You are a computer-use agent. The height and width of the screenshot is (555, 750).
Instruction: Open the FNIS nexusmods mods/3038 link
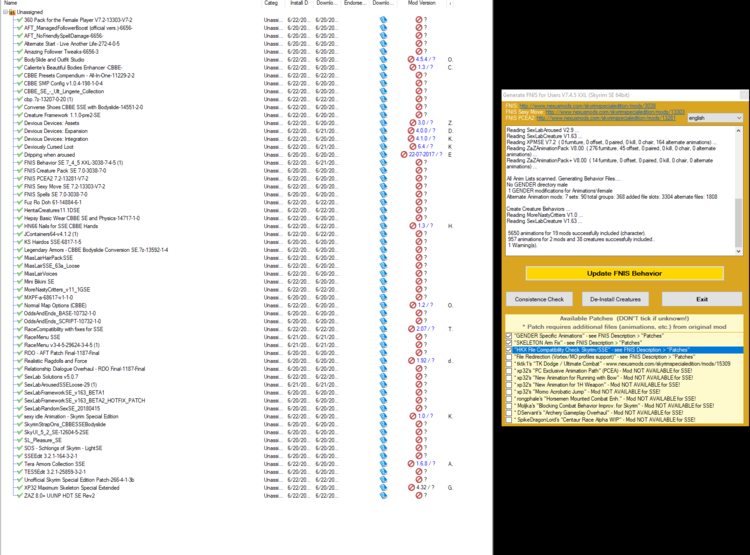(587, 106)
